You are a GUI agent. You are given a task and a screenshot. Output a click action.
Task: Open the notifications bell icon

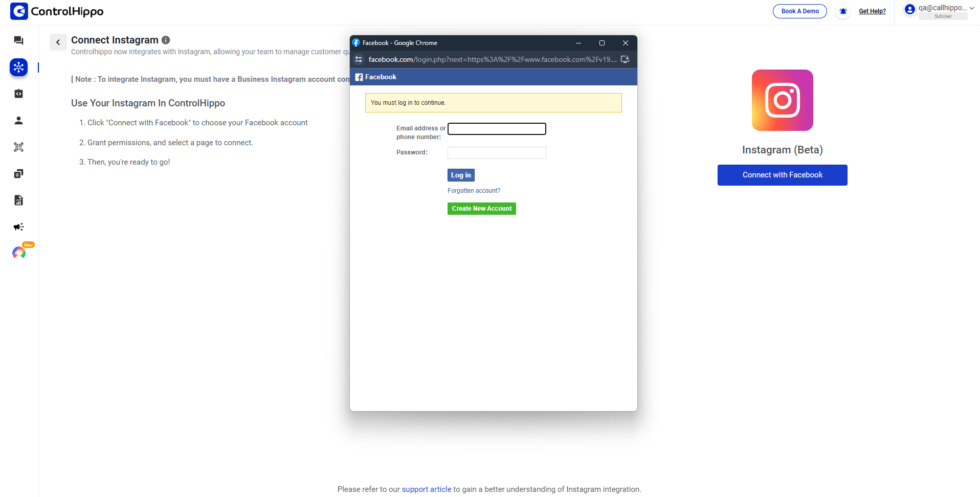click(x=843, y=11)
